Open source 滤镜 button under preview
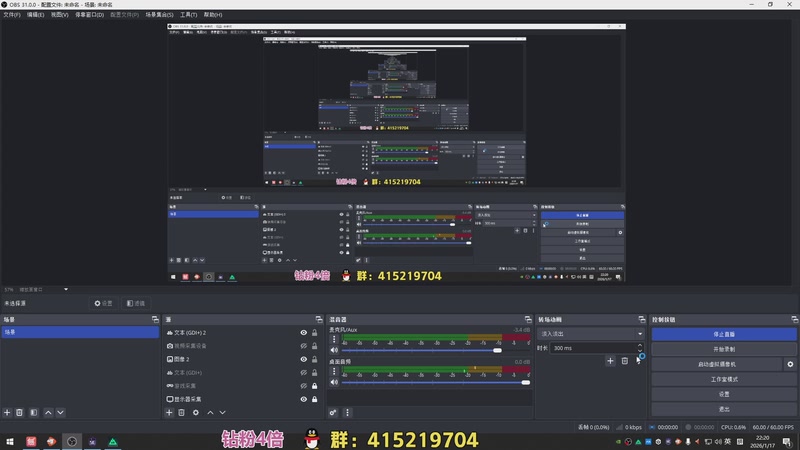The image size is (800, 450). coord(136,303)
